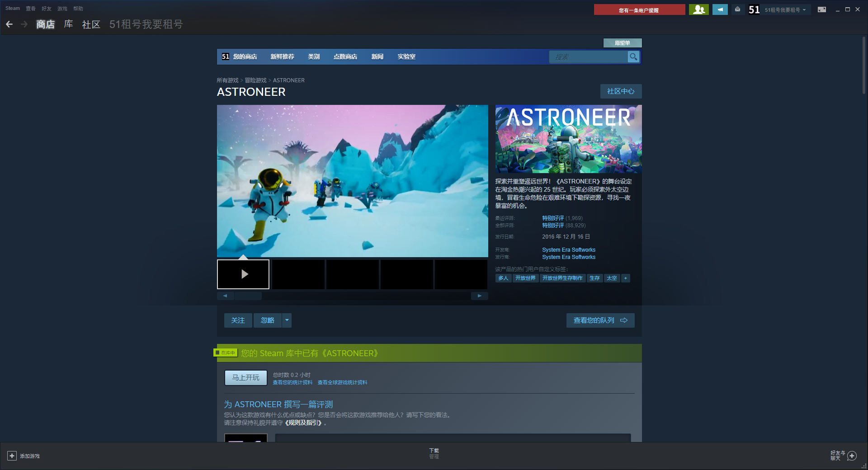Open 点数商店 in the store nav
Screen dimensions: 868x470
click(345, 56)
